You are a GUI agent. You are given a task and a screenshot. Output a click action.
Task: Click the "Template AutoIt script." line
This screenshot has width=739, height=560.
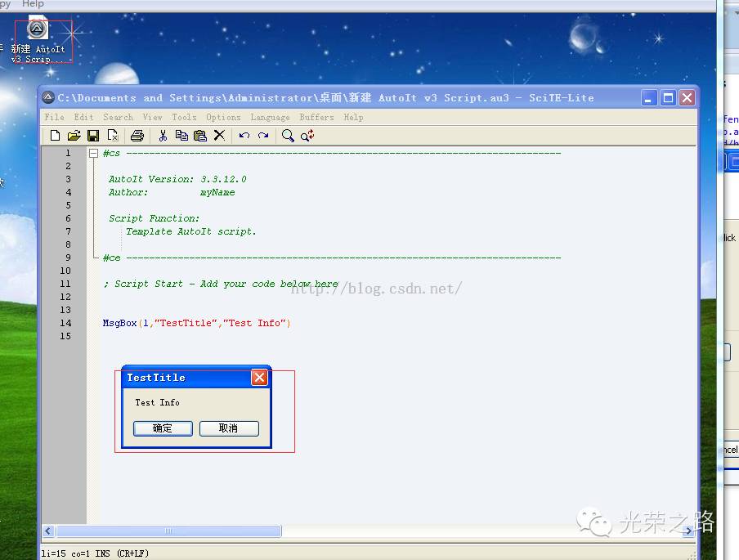coord(190,231)
